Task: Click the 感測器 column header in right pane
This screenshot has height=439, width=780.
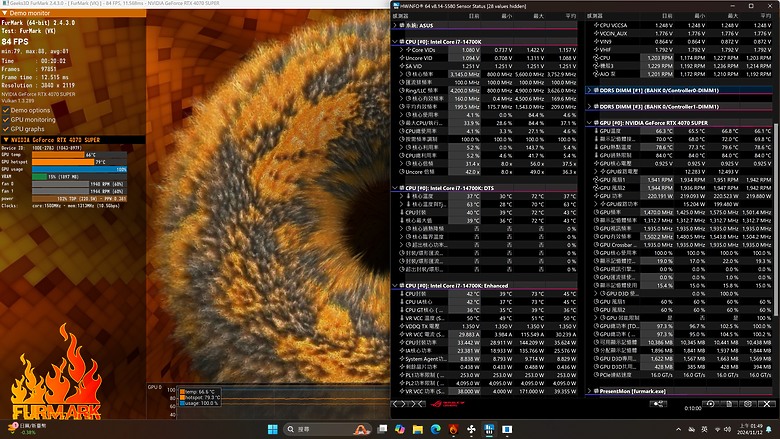Action: (595, 16)
